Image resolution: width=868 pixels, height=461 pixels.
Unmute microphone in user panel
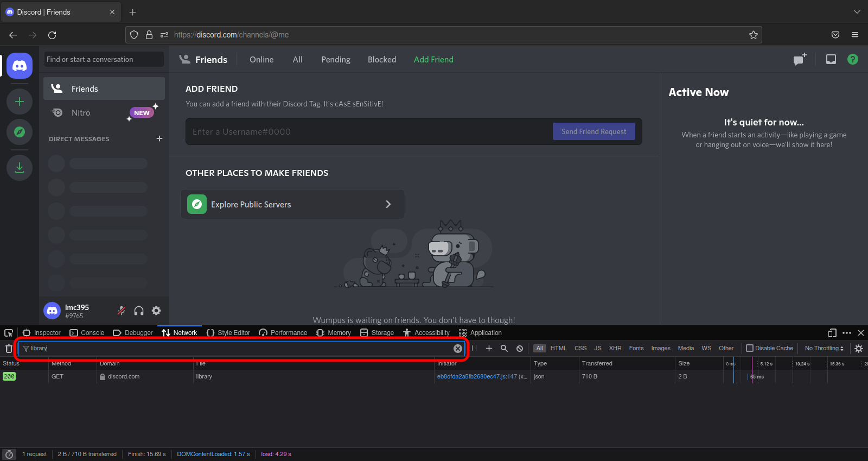click(122, 311)
